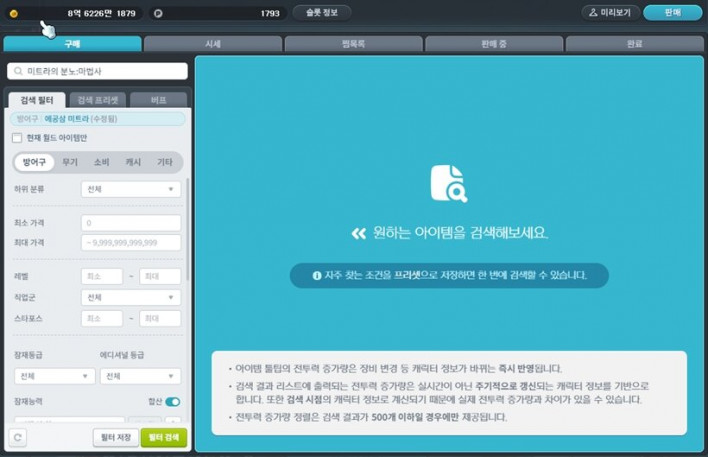Open the 검색 프리셋 sub-tab
Image resolution: width=708 pixels, height=457 pixels.
click(x=98, y=100)
